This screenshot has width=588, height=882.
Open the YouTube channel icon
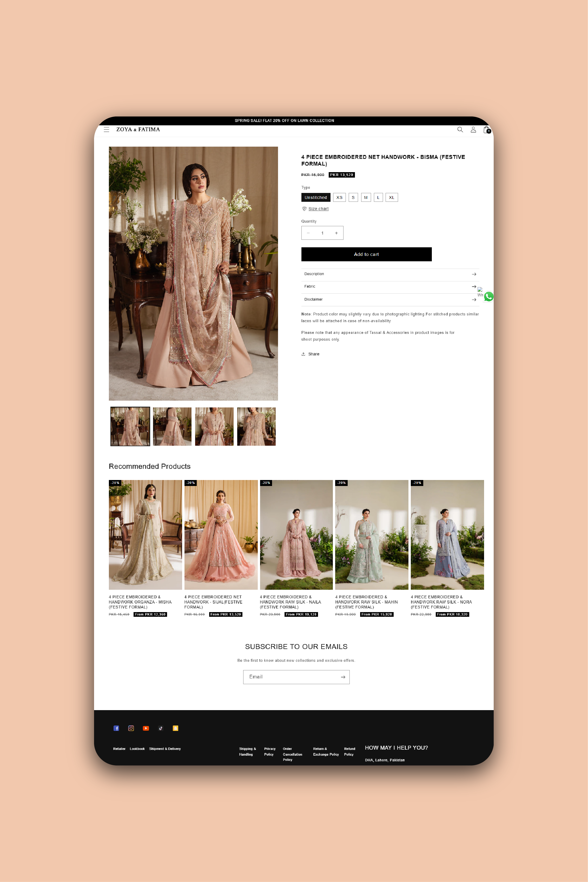coord(146,728)
